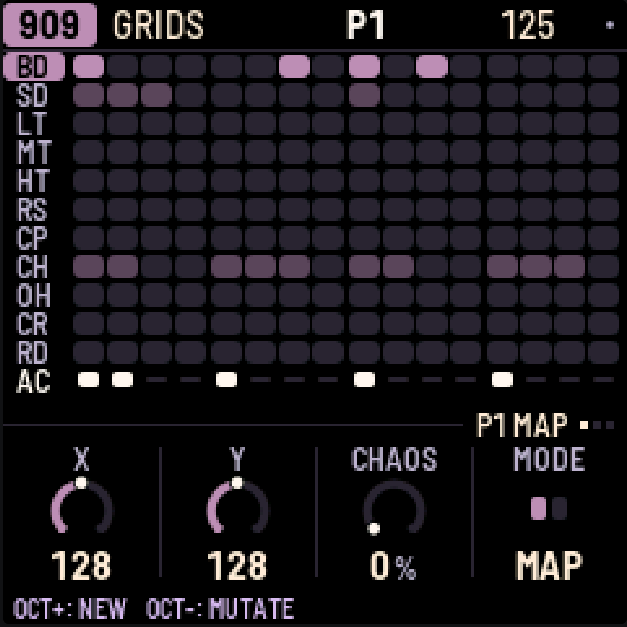
Task: Toggle the MODE switch set to MAP
Action: [549, 509]
